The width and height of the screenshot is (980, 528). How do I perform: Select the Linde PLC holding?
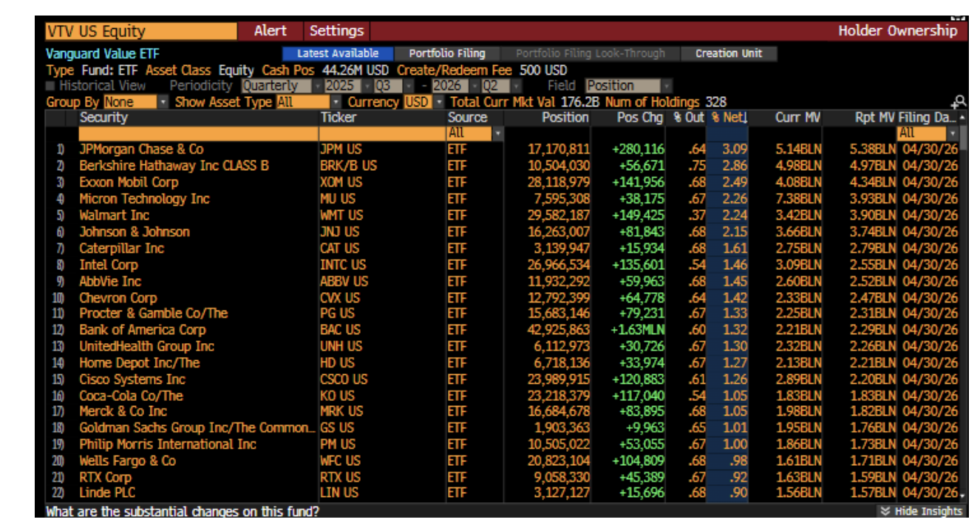tap(107, 493)
